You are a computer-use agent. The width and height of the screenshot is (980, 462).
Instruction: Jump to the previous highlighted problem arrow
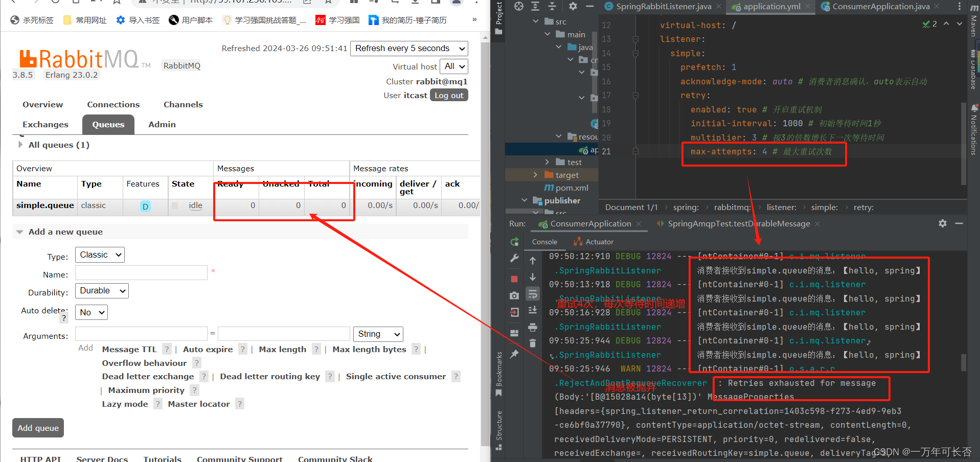[x=946, y=24]
